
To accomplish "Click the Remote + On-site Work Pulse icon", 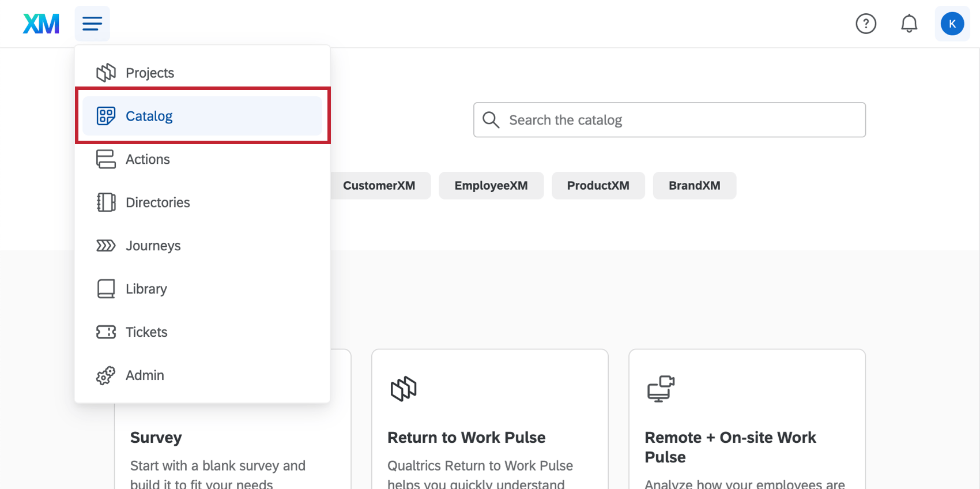I will coord(661,389).
